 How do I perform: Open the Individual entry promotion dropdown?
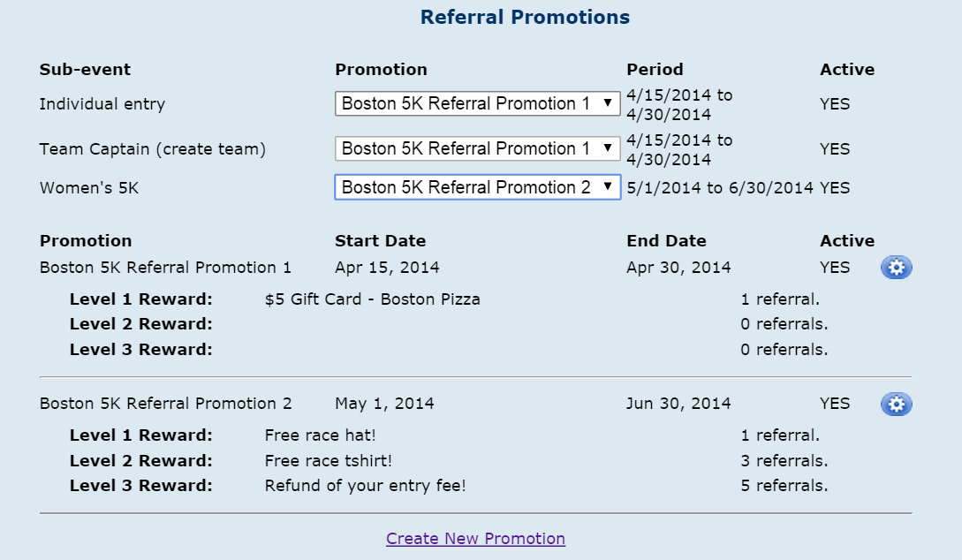click(x=477, y=103)
